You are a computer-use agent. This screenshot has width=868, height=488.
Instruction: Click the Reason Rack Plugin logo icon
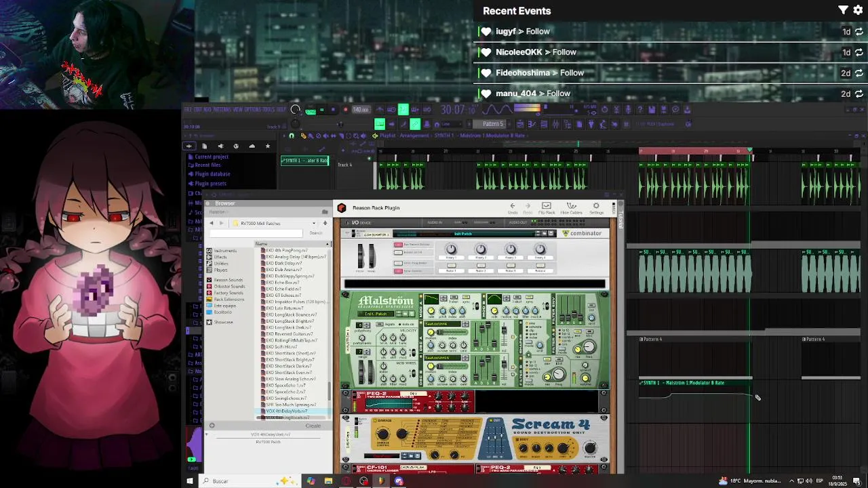(342, 208)
